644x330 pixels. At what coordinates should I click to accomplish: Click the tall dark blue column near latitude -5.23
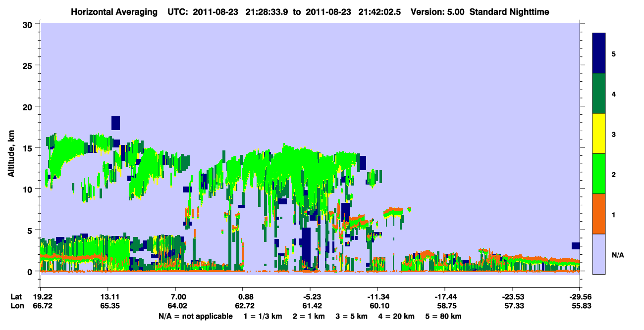306,247
